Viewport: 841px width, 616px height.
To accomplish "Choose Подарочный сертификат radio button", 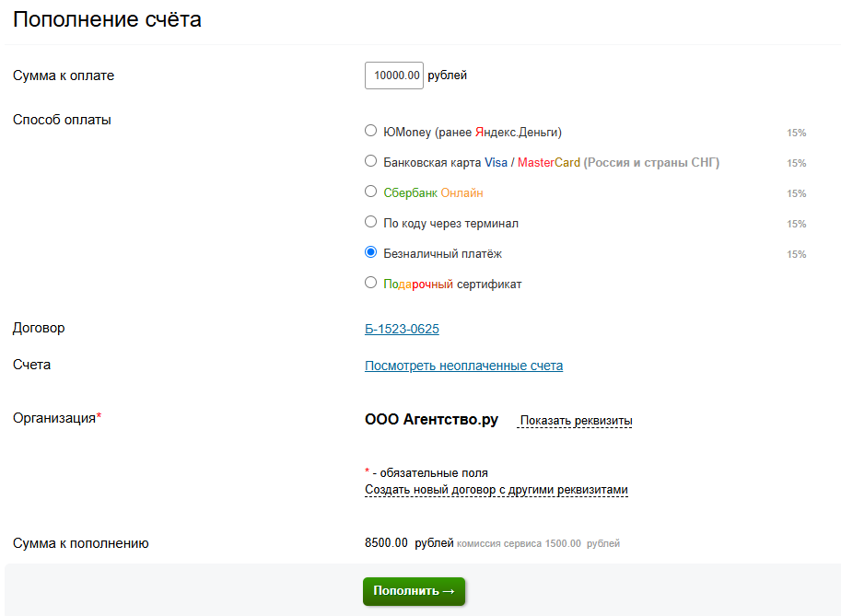I will click(x=370, y=283).
